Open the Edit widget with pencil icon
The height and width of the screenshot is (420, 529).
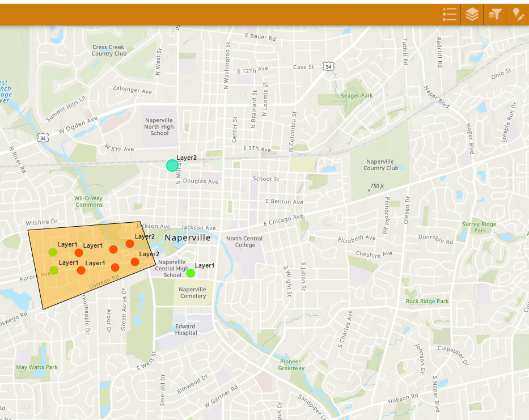point(518,15)
